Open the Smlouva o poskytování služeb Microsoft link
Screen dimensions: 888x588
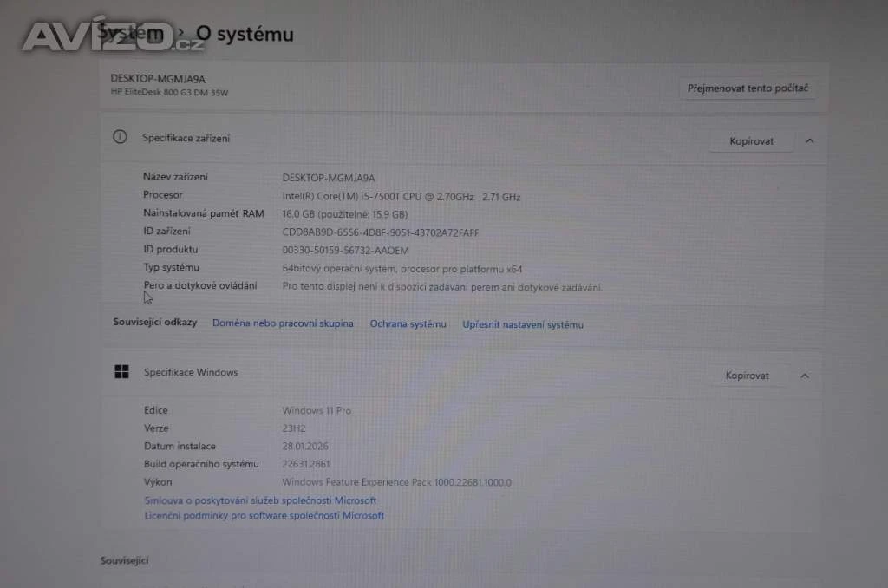(x=260, y=500)
